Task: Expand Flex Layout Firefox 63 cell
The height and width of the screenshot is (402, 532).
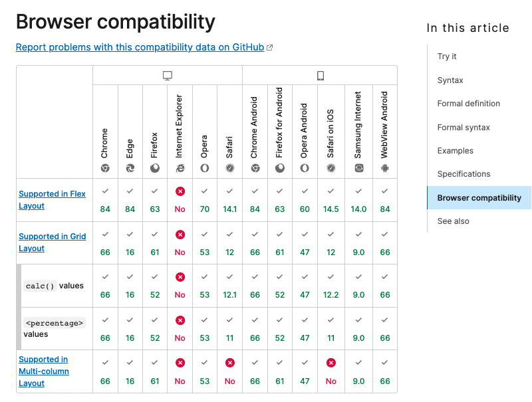Action: coord(155,200)
